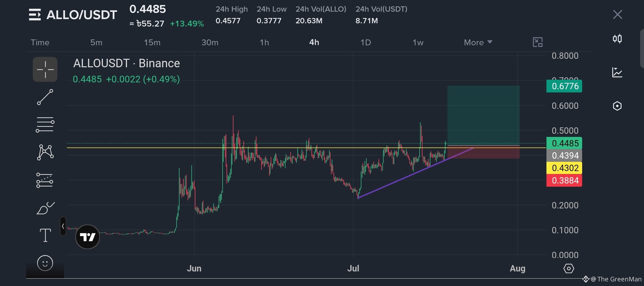Switch to the 15m timeframe

152,42
